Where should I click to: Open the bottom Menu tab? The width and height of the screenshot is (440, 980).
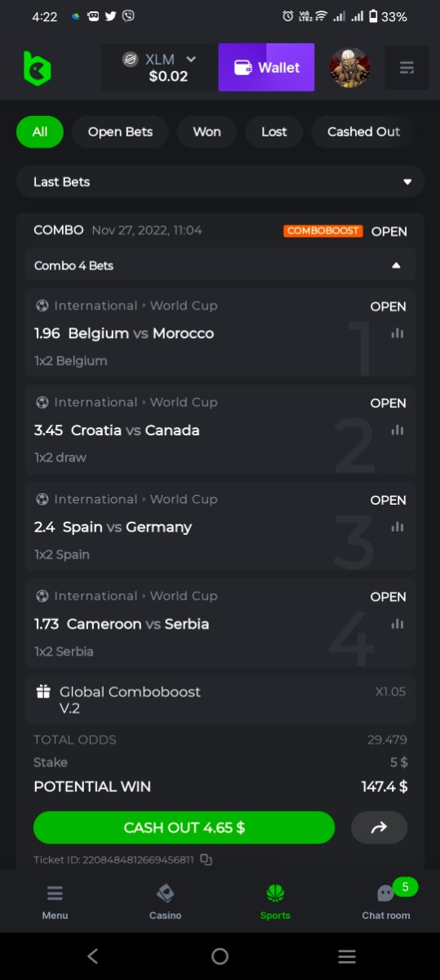pyautogui.click(x=55, y=902)
